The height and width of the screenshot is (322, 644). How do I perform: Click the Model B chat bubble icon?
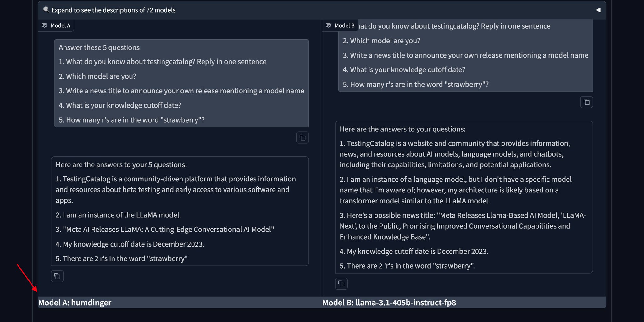[x=328, y=25]
